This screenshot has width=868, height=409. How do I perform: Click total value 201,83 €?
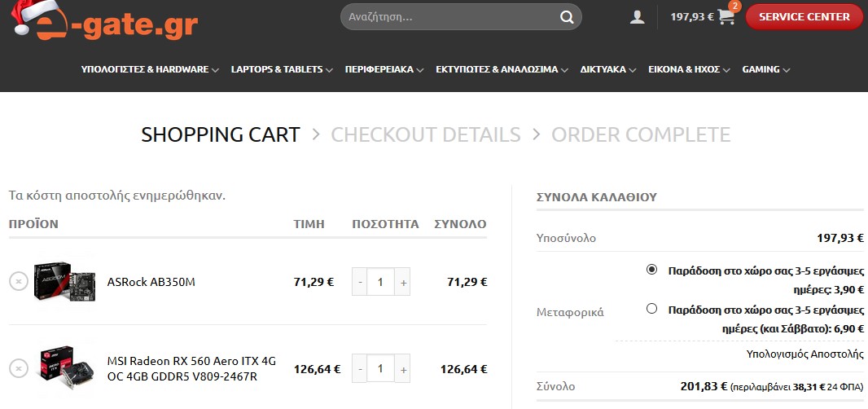click(704, 386)
